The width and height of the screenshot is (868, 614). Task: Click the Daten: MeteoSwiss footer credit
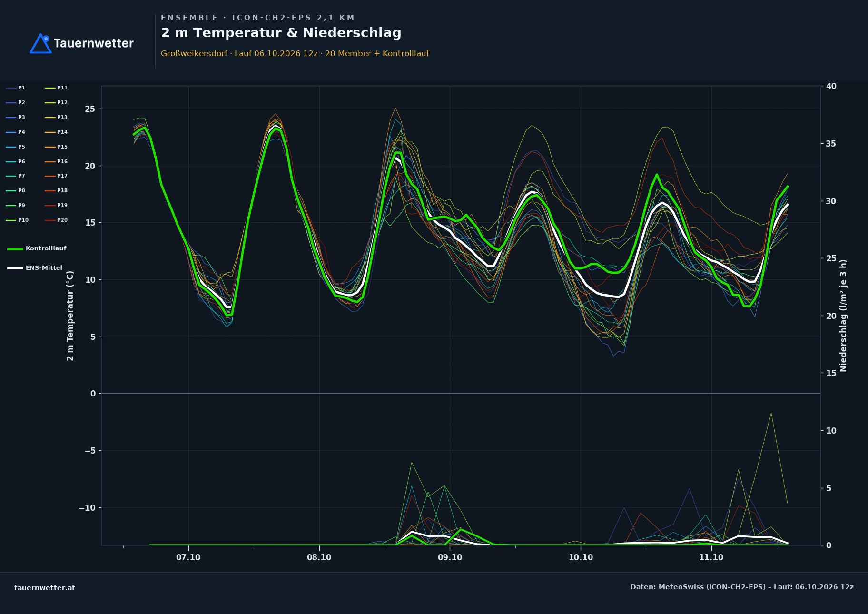pyautogui.click(x=742, y=587)
